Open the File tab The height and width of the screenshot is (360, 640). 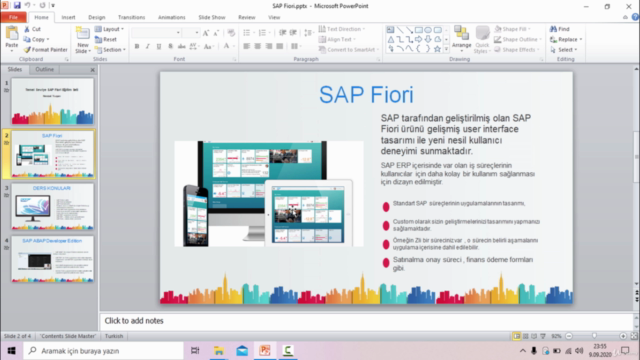[x=13, y=17]
